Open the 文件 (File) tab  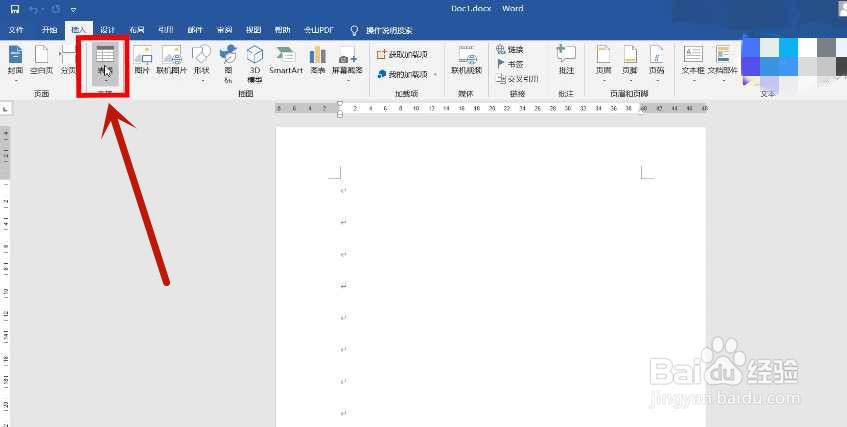(x=16, y=30)
